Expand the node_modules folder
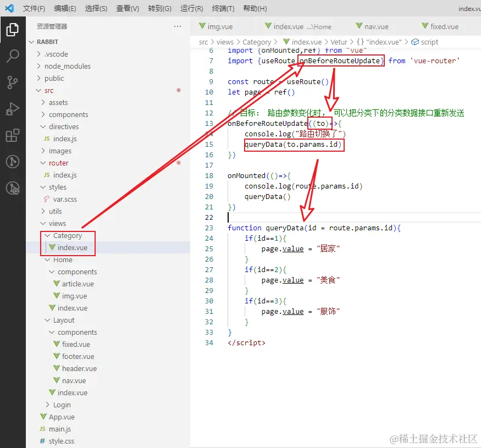The image size is (481, 448). pyautogui.click(x=38, y=66)
